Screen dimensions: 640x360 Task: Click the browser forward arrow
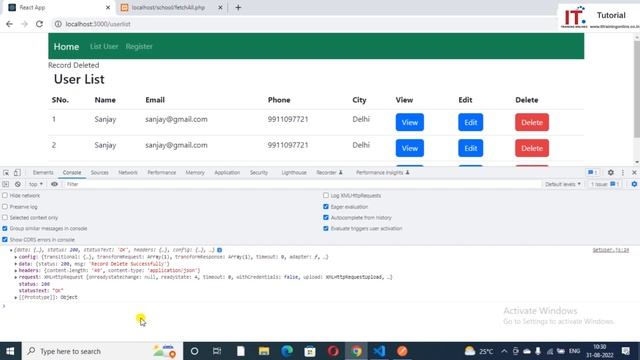tap(24, 24)
